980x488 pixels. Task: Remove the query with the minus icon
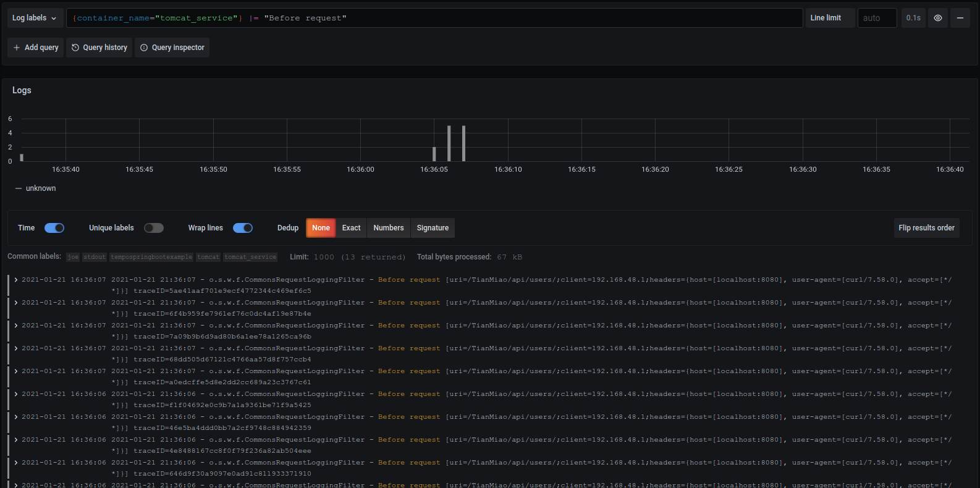pyautogui.click(x=960, y=18)
